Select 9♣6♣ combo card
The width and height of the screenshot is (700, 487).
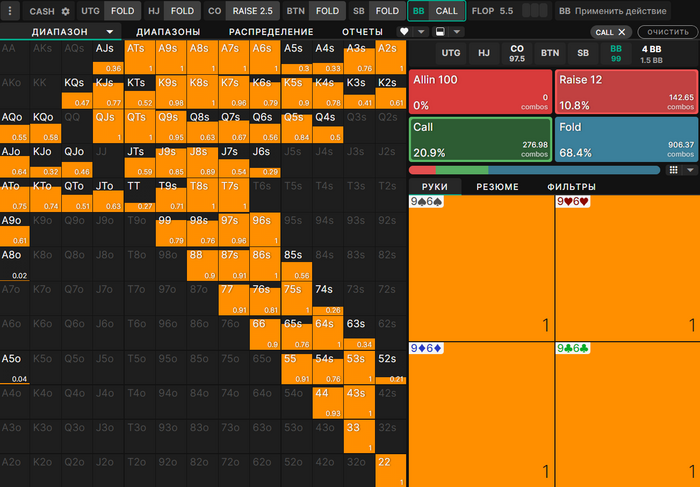(627, 414)
